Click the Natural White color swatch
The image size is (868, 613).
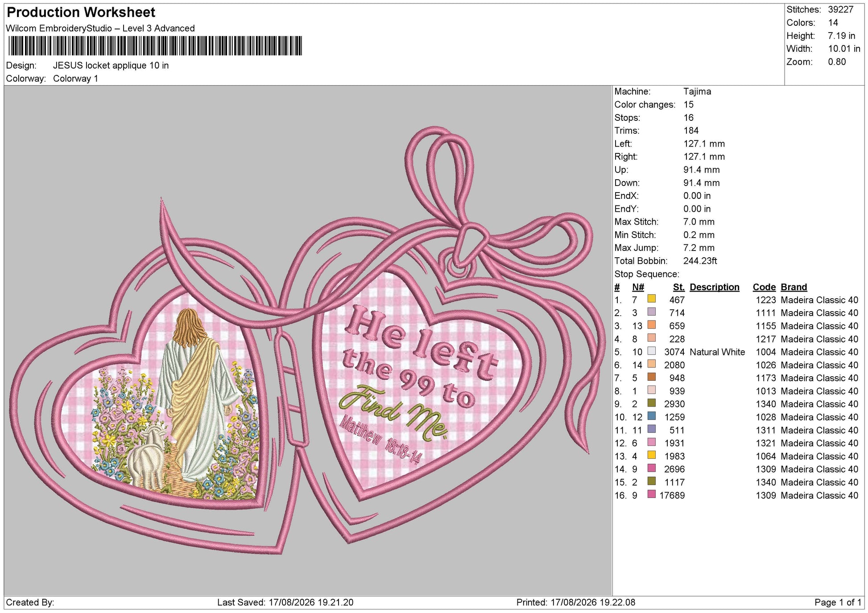pyautogui.click(x=652, y=351)
